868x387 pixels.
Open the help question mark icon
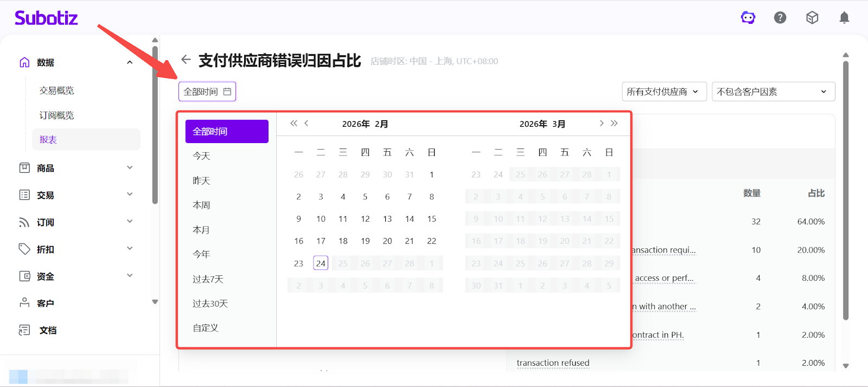click(x=780, y=18)
